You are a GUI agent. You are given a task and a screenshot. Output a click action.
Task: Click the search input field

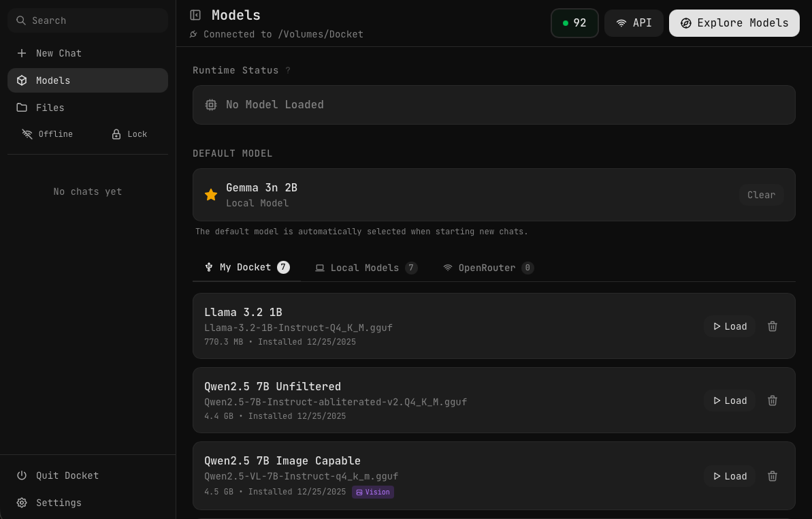click(x=87, y=20)
